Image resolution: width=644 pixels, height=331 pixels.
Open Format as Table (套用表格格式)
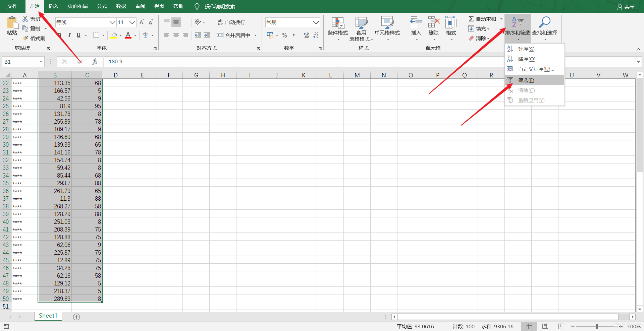point(361,28)
